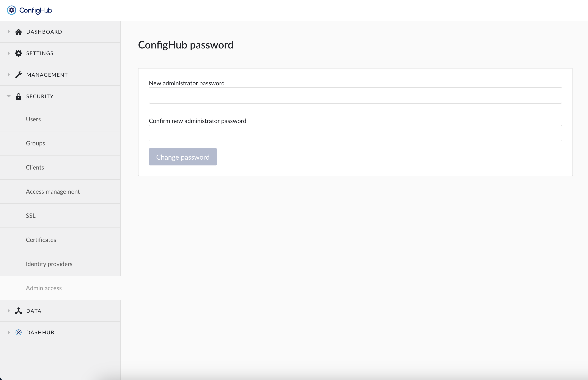Click the Security padlock icon

[x=19, y=96]
